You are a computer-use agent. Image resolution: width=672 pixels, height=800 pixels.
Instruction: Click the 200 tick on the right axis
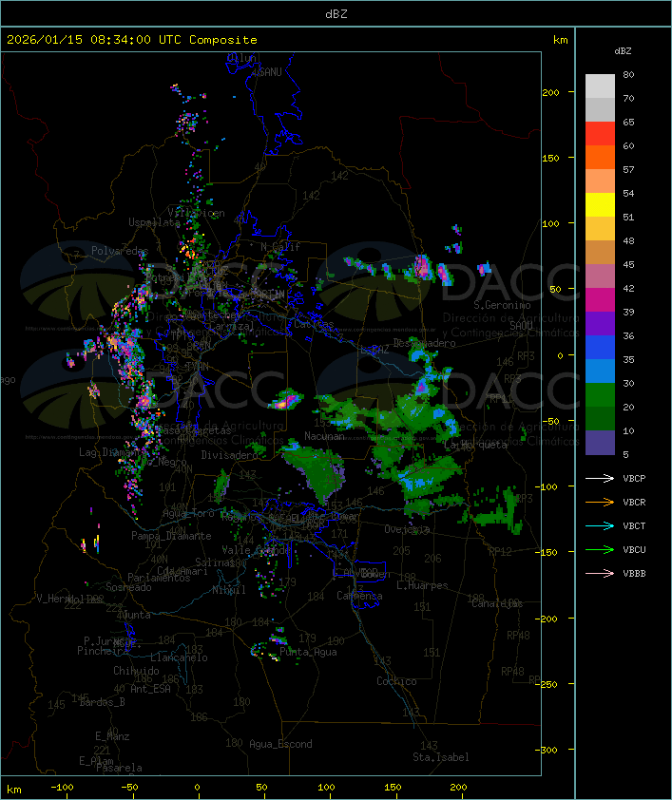point(550,92)
